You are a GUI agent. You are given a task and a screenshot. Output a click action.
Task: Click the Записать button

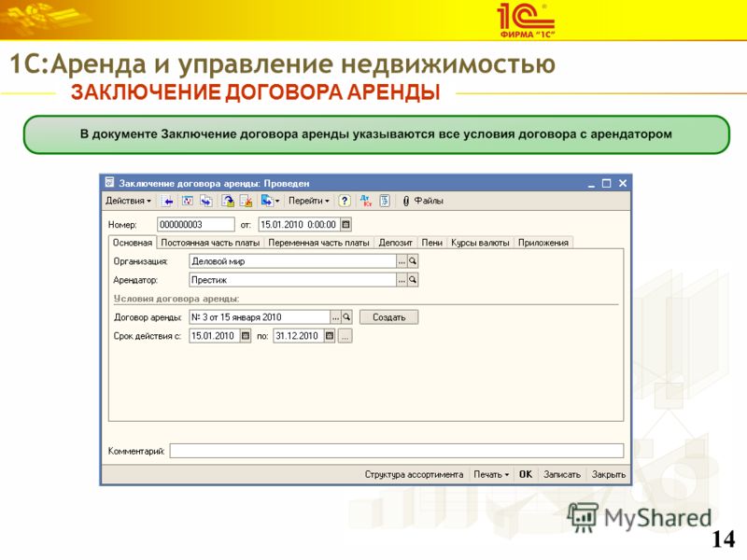(x=562, y=474)
